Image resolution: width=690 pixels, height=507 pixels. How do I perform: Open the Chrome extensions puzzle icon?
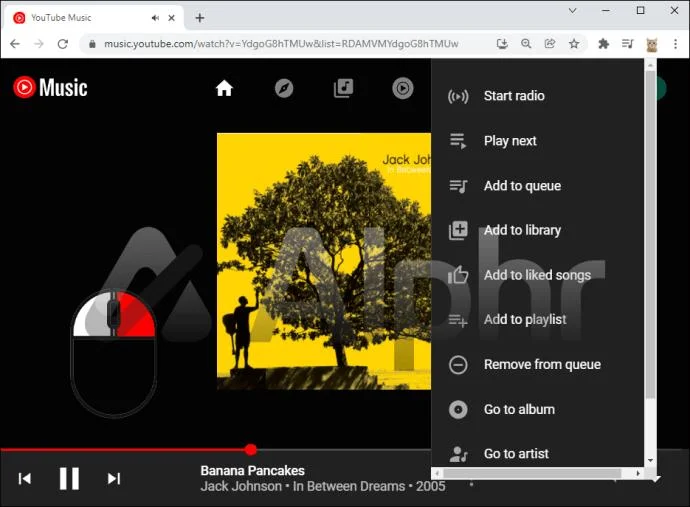(604, 44)
